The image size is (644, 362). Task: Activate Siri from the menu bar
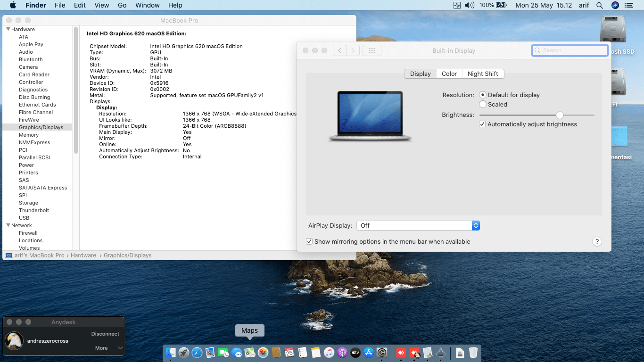coord(615,5)
